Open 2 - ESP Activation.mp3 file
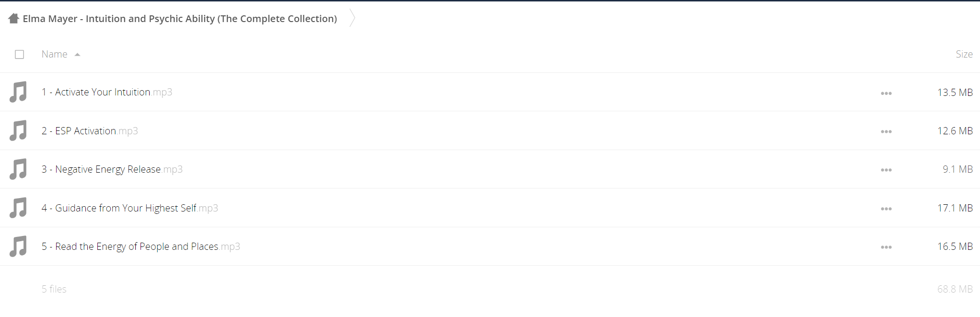 pos(90,131)
